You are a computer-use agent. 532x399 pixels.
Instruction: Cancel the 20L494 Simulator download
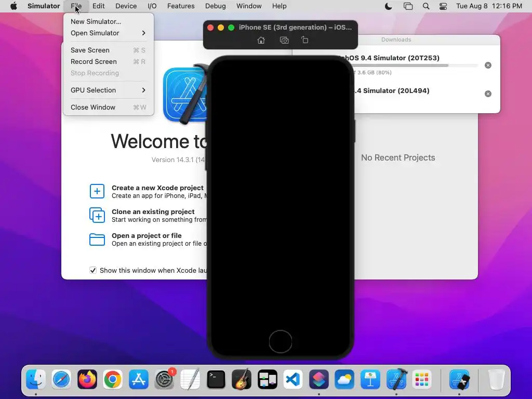(x=488, y=94)
